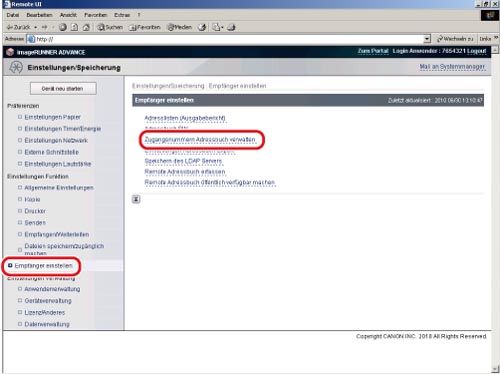
Task: Click the Einstellungen/Speicherung gear icon
Action: pos(15,67)
